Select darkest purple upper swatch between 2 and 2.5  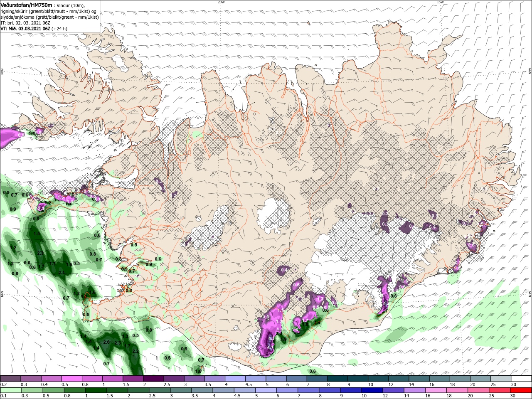[x=153, y=378]
